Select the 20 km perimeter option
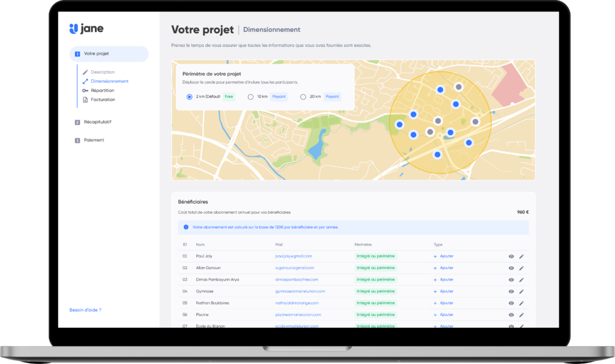Screen dimensions: 615x364 (x=303, y=97)
